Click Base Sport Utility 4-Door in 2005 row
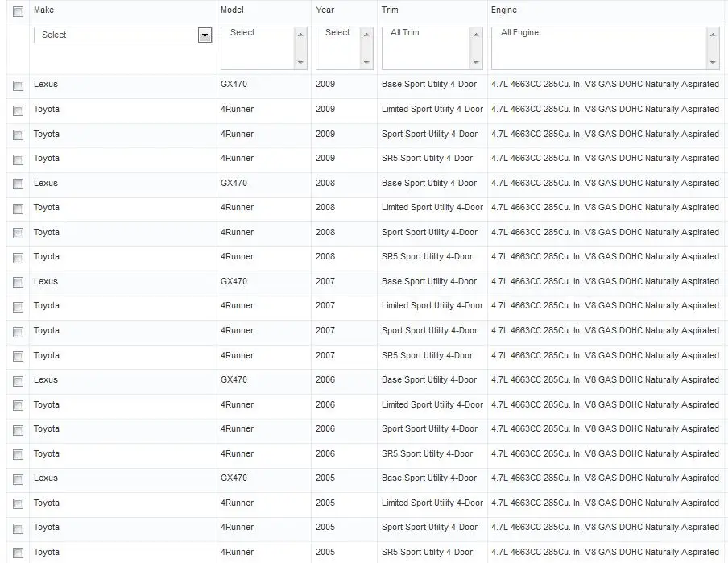Viewport: 728px width, 563px height. point(429,478)
